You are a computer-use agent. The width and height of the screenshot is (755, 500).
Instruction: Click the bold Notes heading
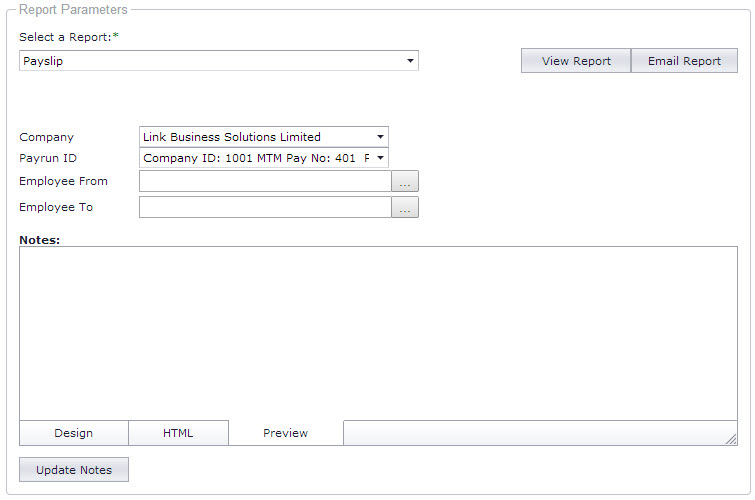[39, 240]
